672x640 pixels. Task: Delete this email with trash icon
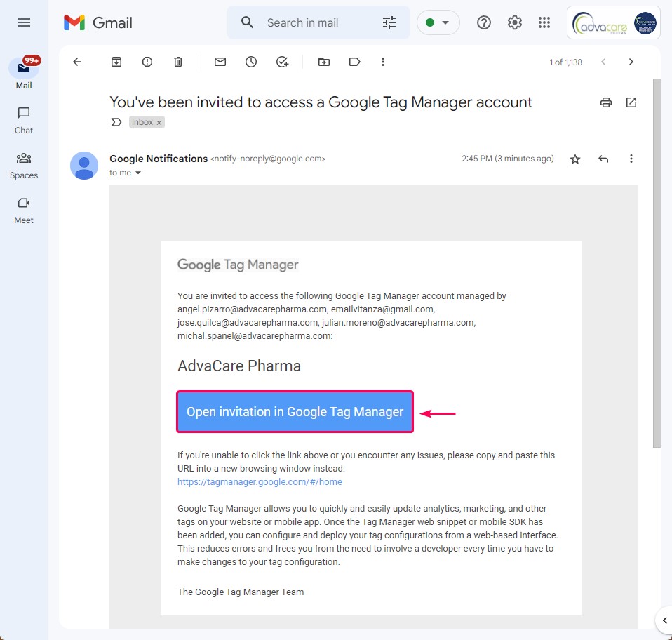[178, 62]
